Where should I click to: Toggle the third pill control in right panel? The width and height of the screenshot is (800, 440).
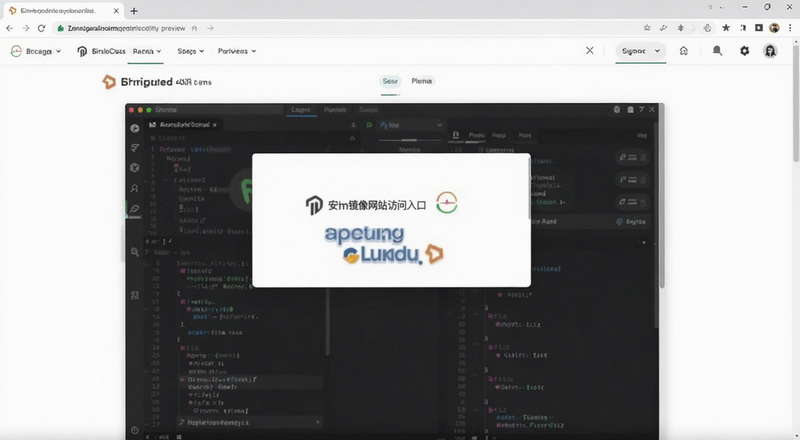tap(633, 202)
